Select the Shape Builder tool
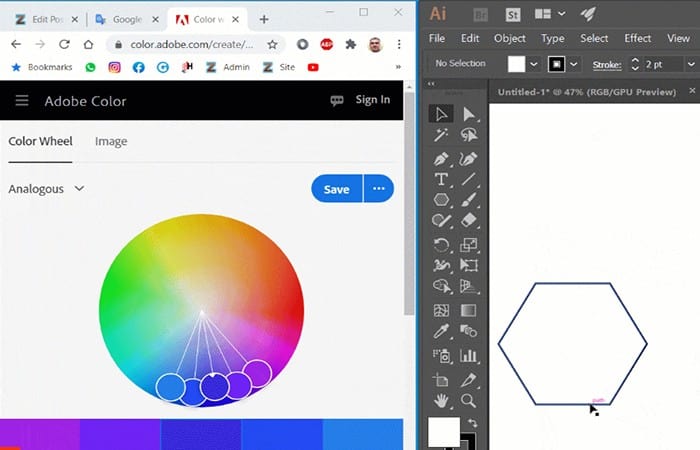 pos(441,286)
